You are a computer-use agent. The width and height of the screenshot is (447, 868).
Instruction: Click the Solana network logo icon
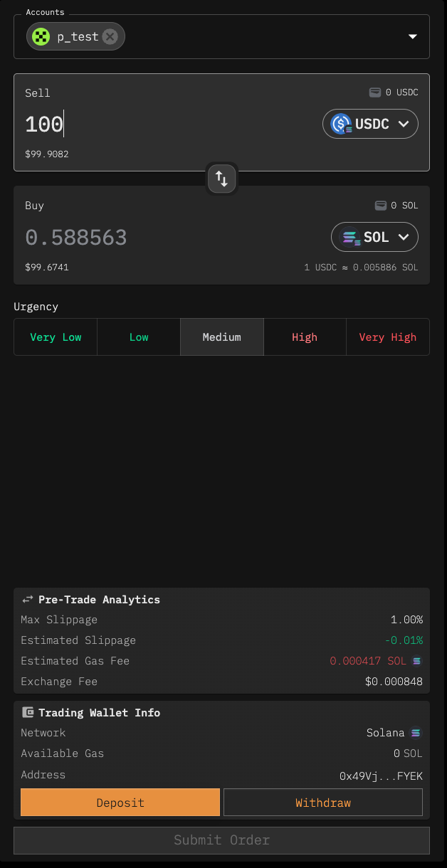416,733
